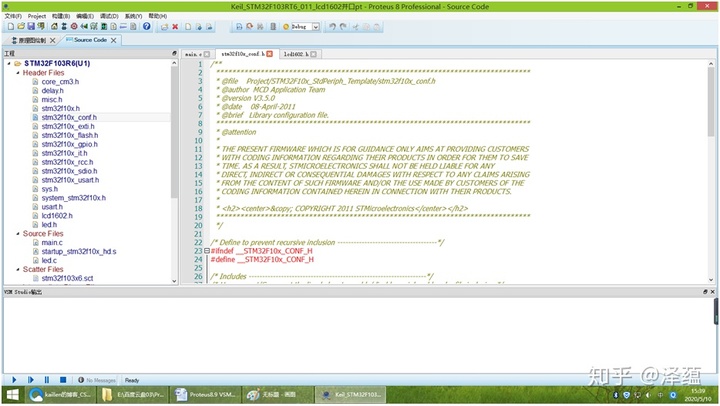Image resolution: width=720 pixels, height=406 pixels.
Task: Open the 编辑(E) edit menu
Action: (x=84, y=16)
